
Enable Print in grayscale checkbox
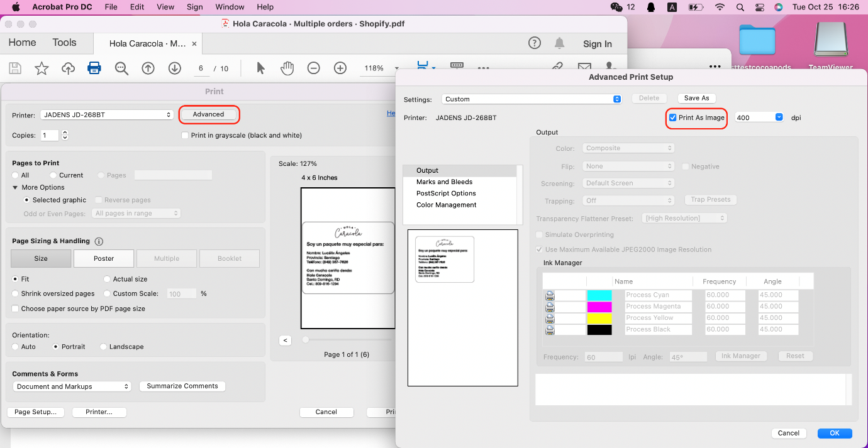(185, 135)
